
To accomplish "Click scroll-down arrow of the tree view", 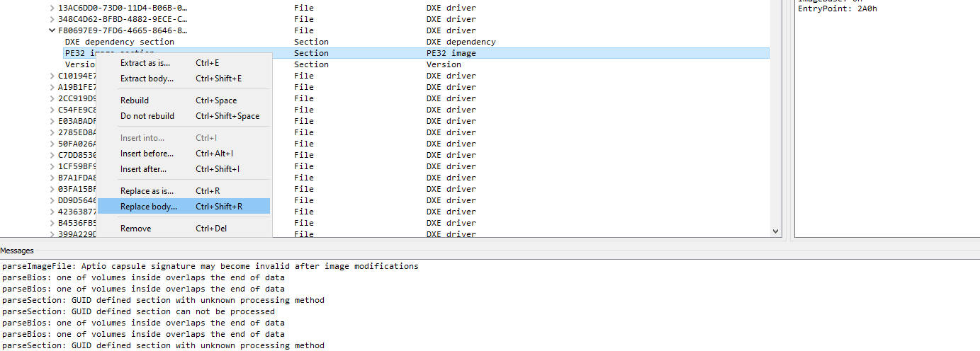I will (x=775, y=231).
